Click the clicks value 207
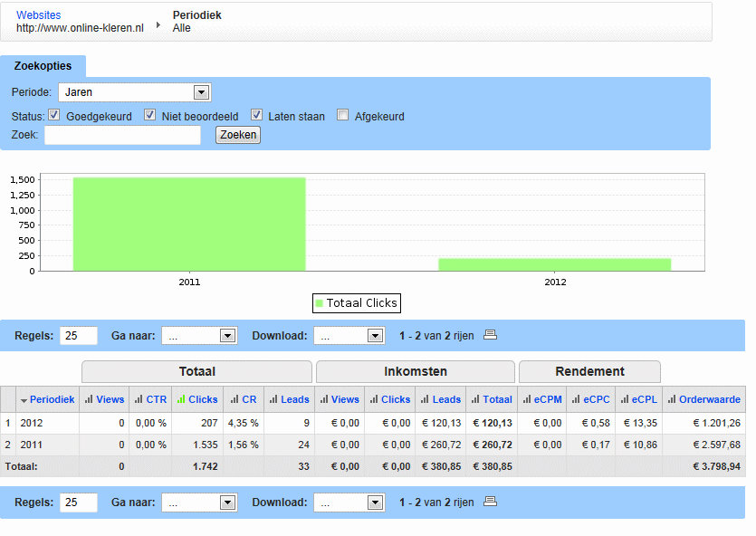This screenshot has height=536, width=756. [209, 423]
